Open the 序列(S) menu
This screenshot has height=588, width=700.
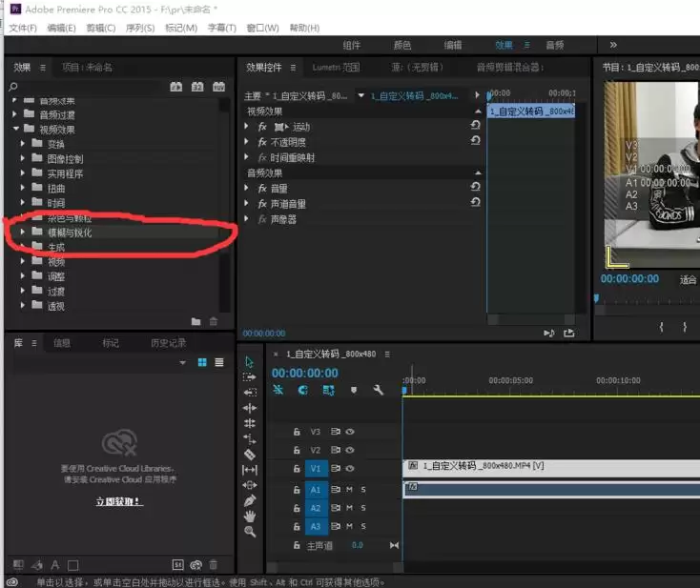coord(139,28)
